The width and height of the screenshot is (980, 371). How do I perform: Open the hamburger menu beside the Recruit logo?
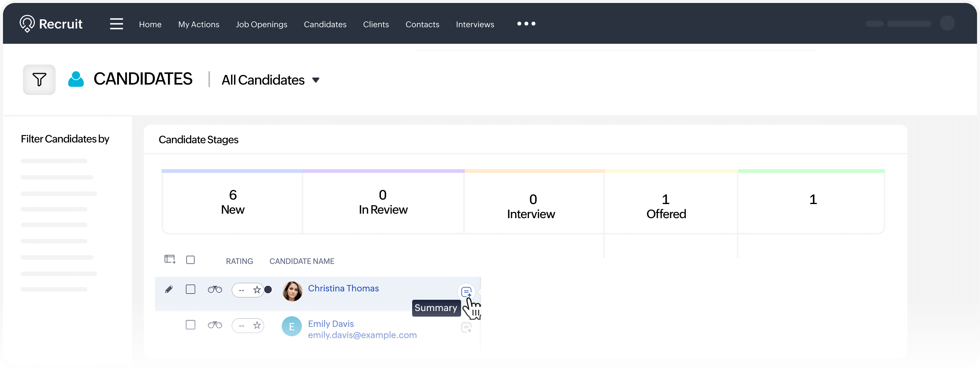tap(116, 23)
